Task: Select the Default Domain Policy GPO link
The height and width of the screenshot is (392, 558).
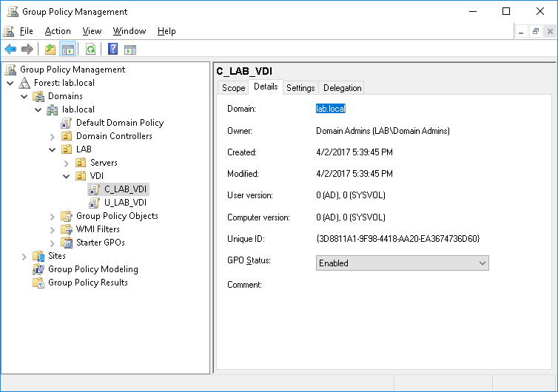Action: [x=119, y=123]
